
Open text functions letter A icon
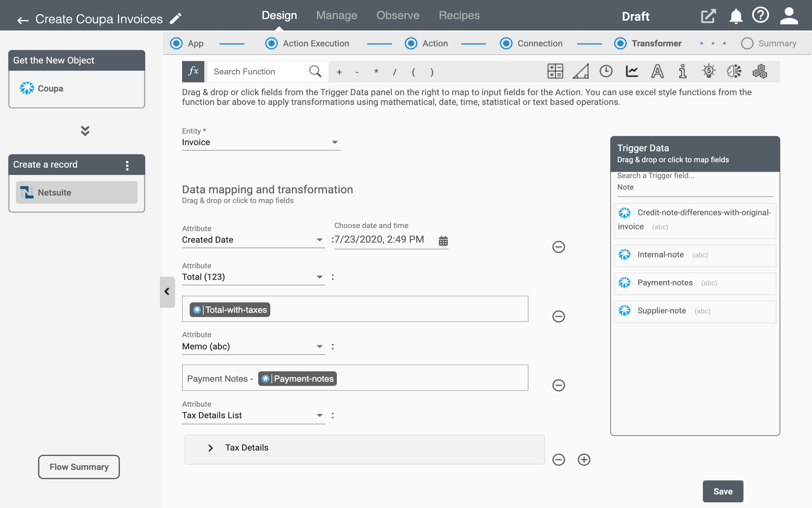tap(657, 71)
